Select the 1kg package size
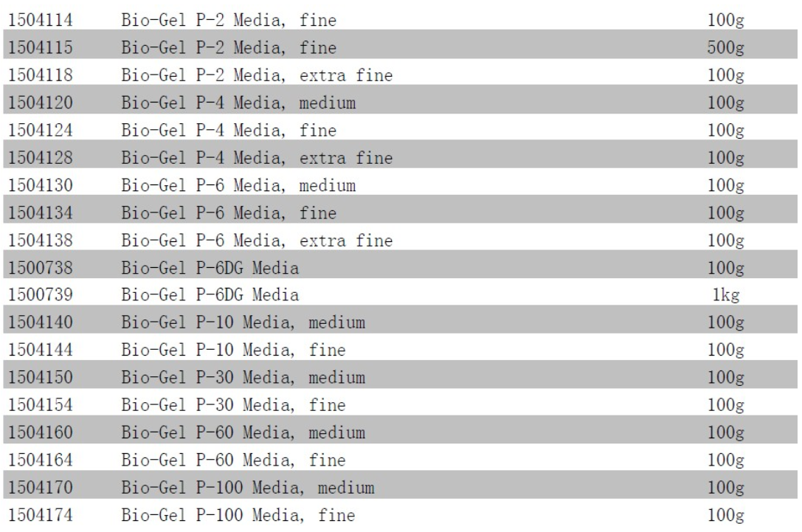The width and height of the screenshot is (802, 532). pyautogui.click(x=726, y=295)
